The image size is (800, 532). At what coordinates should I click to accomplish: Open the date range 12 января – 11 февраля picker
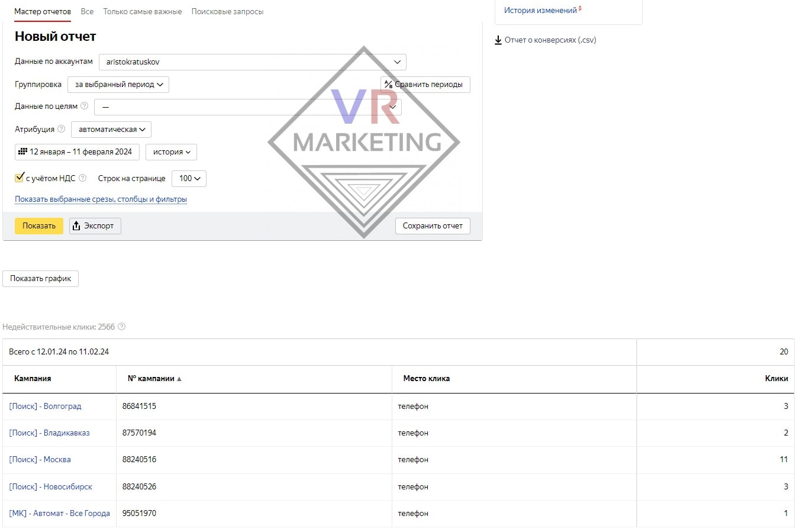(77, 152)
